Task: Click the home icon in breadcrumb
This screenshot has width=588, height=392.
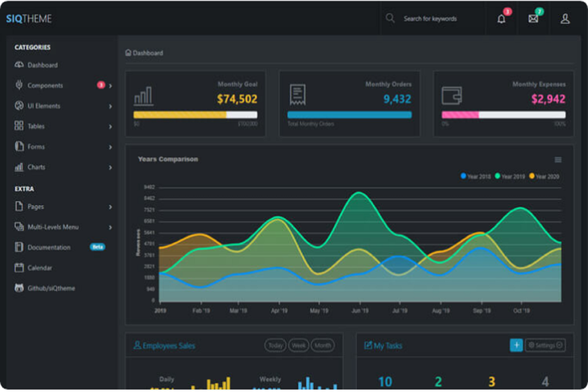Action: tap(129, 53)
